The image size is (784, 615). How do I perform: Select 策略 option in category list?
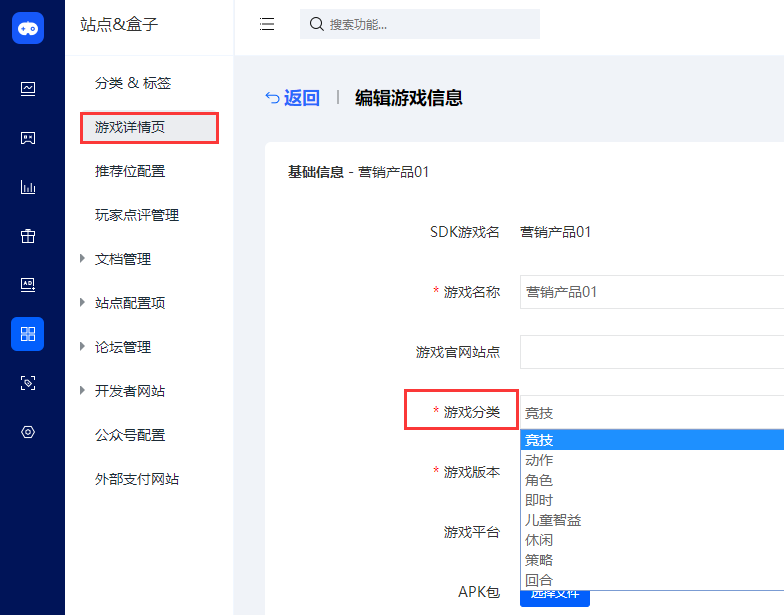click(x=652, y=560)
